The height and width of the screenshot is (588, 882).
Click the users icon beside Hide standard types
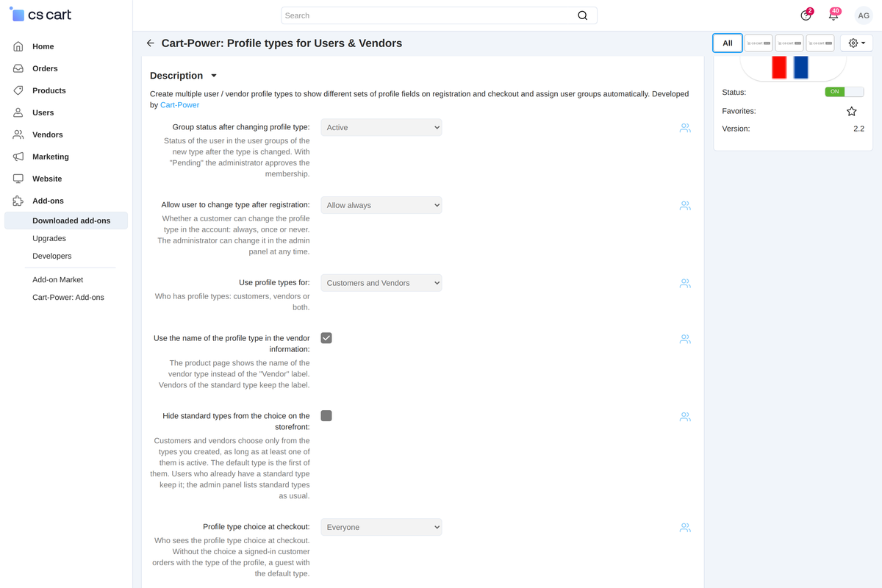(x=685, y=417)
